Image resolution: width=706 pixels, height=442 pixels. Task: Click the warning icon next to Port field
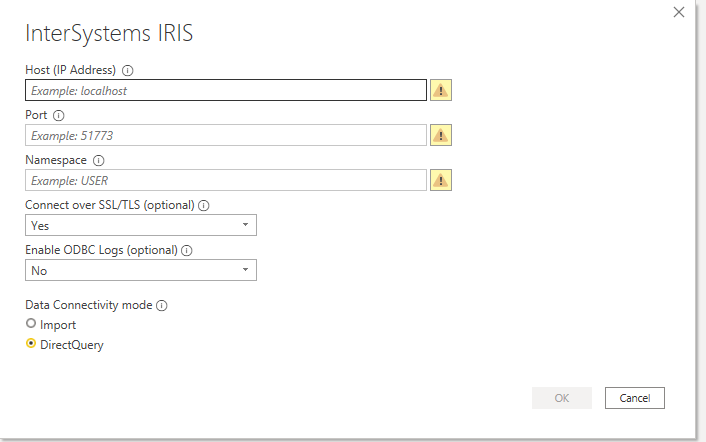441,135
